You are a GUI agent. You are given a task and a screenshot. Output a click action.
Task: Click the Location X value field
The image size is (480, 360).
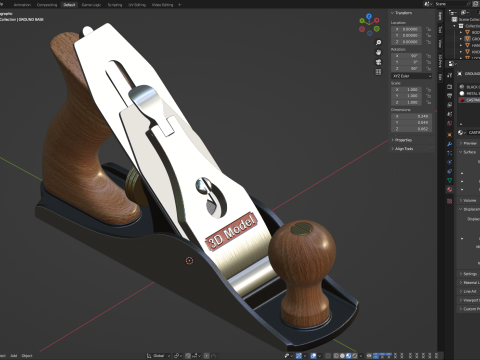(x=407, y=29)
